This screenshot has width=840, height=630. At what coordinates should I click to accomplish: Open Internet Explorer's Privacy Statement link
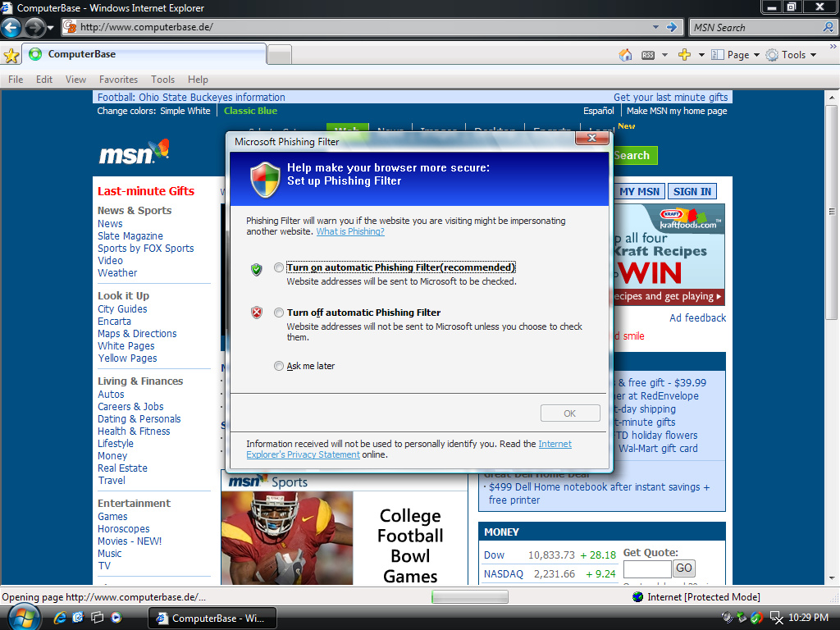tap(409, 449)
